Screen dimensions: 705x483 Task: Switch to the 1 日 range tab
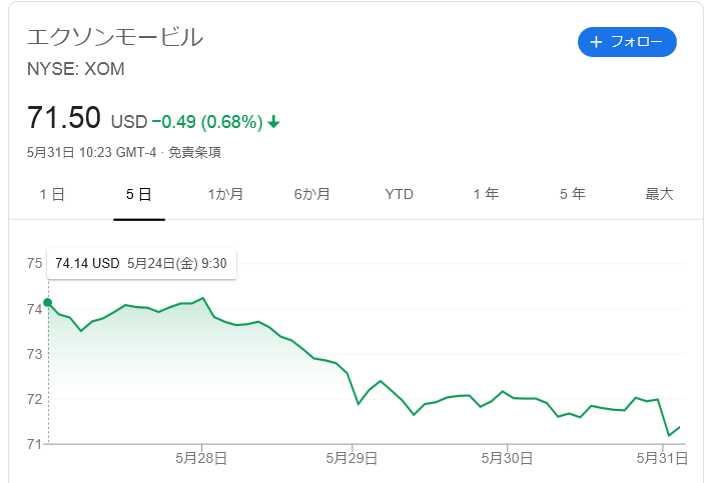point(52,194)
